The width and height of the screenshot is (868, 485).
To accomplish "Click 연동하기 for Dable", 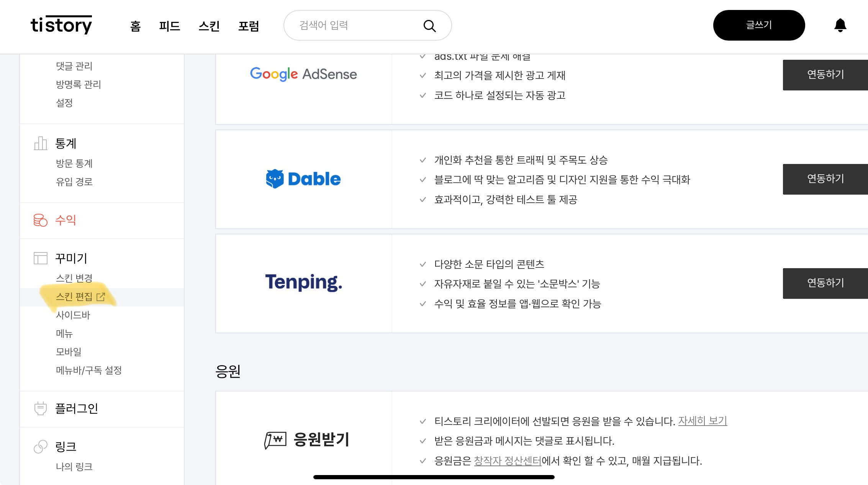I will 825,179.
